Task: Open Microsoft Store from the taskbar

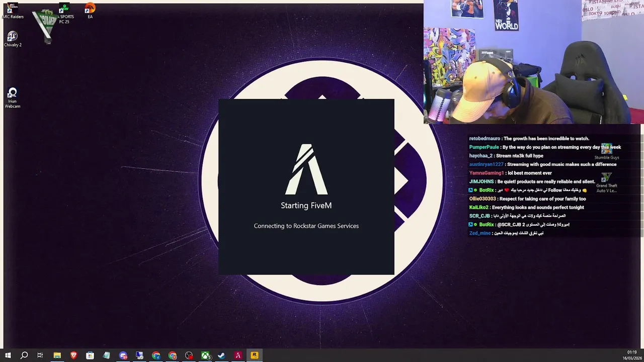Action: point(90,355)
